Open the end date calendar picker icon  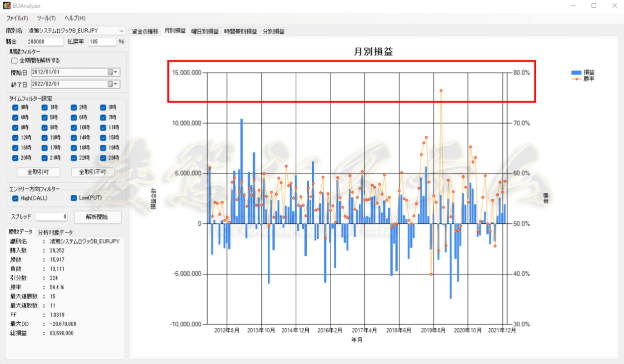113,84
